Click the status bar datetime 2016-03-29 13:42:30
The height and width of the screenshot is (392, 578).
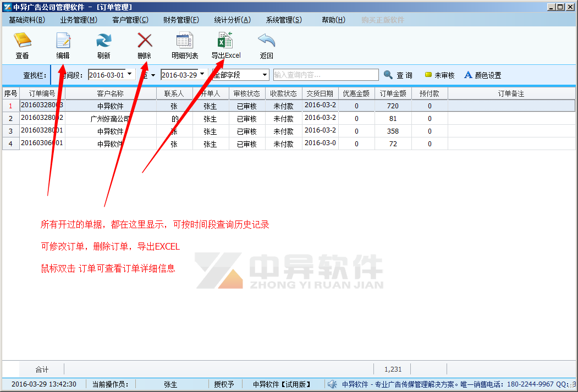[x=44, y=384]
